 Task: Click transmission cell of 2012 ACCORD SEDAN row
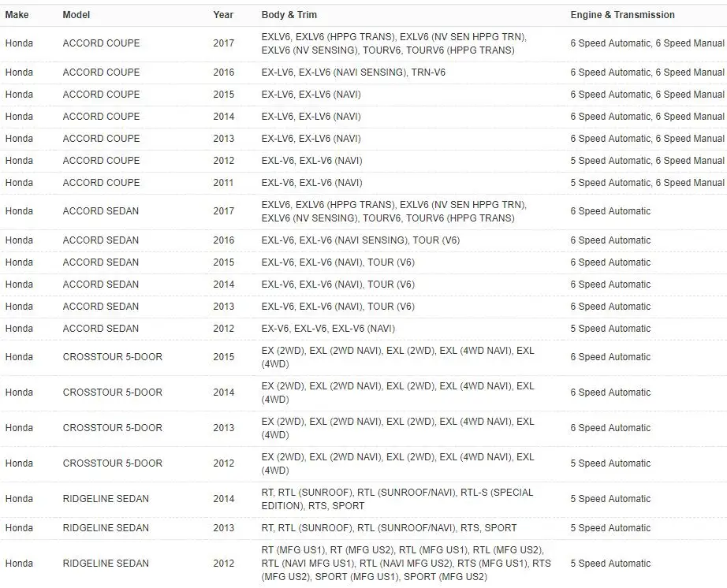[610, 329]
